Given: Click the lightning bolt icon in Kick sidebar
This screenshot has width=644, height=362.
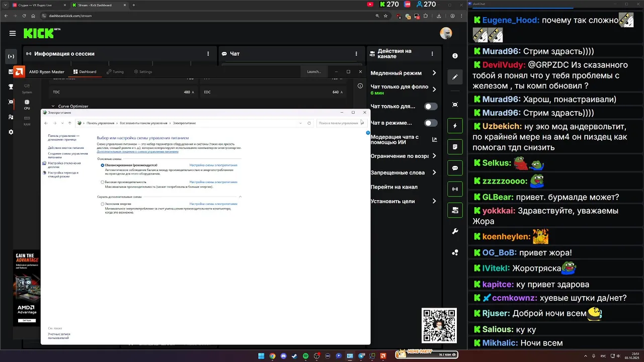Looking at the screenshot, I should pos(455,126).
